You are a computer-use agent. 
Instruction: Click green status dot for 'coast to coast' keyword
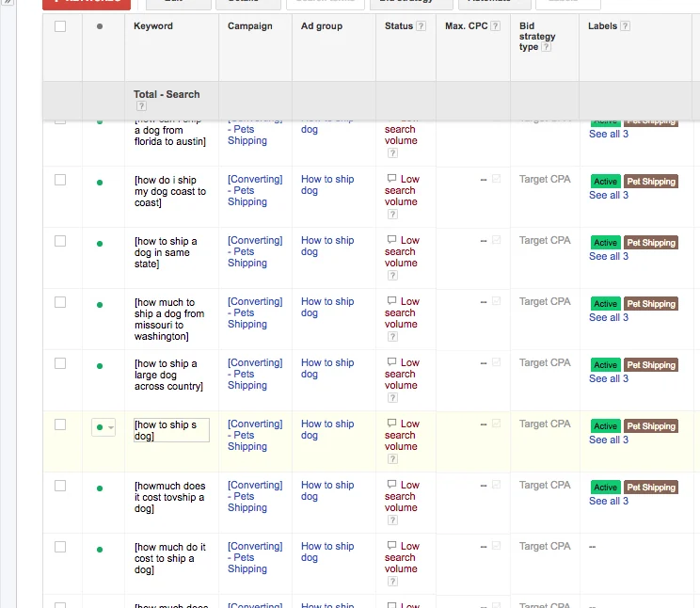coord(100,183)
